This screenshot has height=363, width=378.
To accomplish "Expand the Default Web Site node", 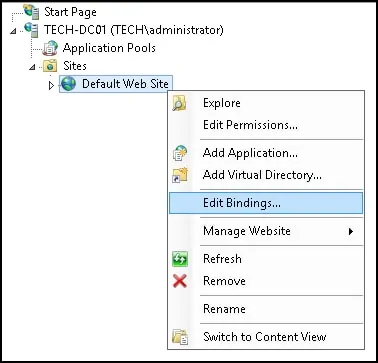I will (51, 86).
